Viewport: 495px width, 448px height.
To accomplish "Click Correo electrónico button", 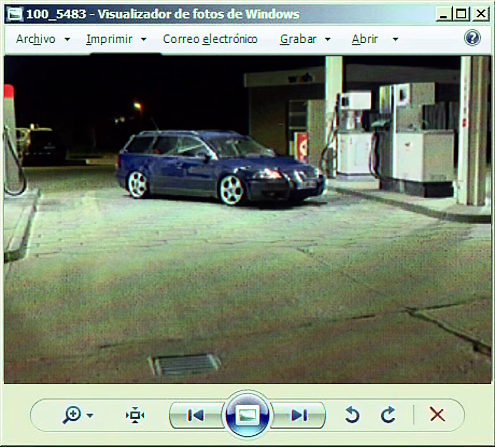I will tap(210, 39).
